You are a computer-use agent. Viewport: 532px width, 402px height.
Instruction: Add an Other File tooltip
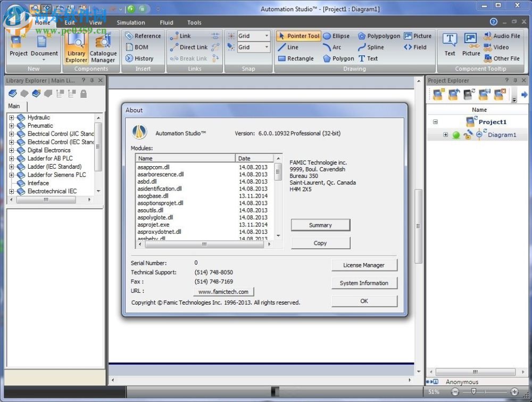pyautogui.click(x=502, y=59)
